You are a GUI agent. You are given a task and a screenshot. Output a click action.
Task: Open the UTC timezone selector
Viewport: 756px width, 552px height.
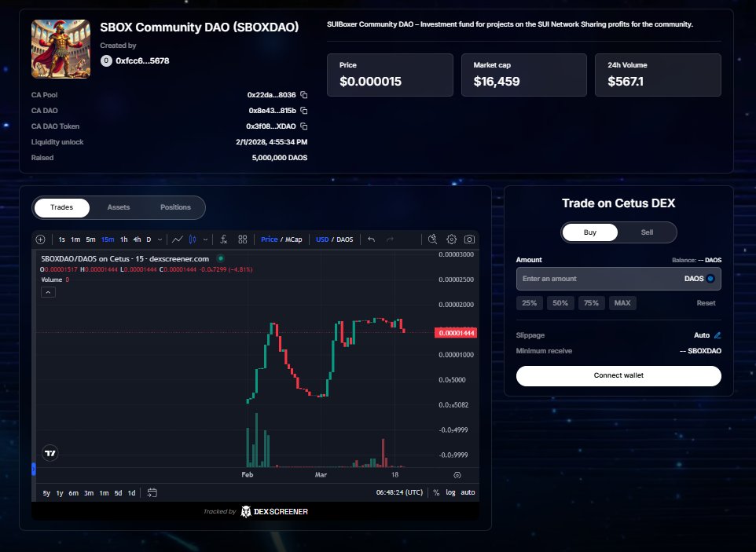click(399, 492)
